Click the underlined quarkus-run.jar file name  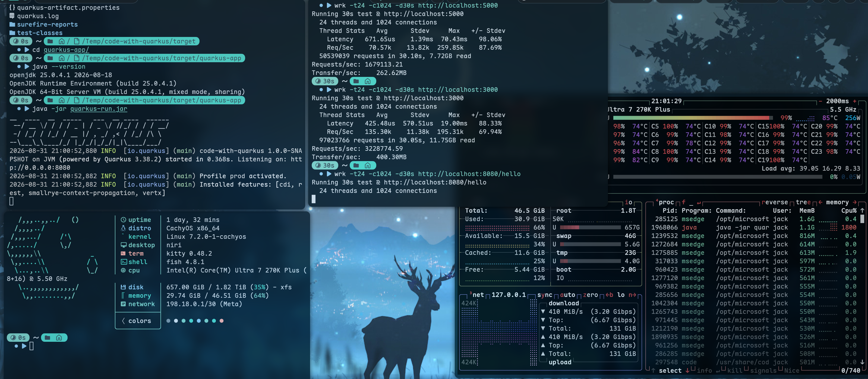click(x=99, y=109)
